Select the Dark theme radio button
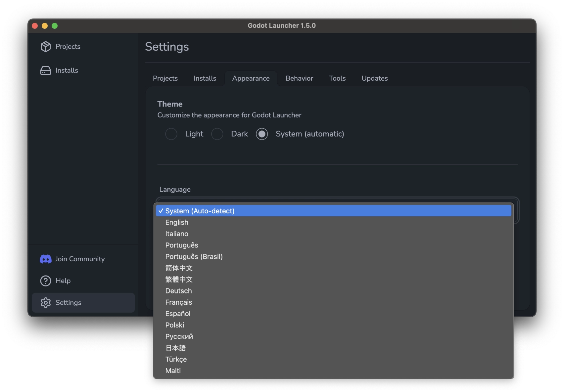 coord(217,134)
